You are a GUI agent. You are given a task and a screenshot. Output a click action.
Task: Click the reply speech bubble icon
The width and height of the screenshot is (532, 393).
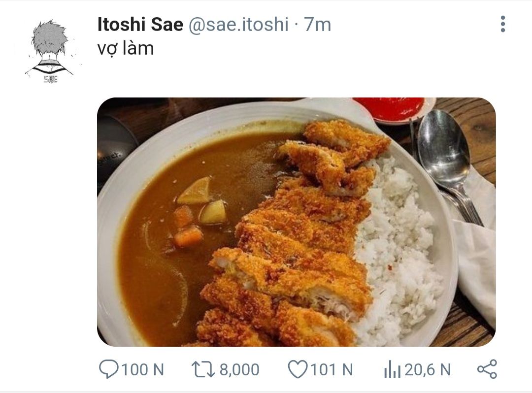click(108, 369)
